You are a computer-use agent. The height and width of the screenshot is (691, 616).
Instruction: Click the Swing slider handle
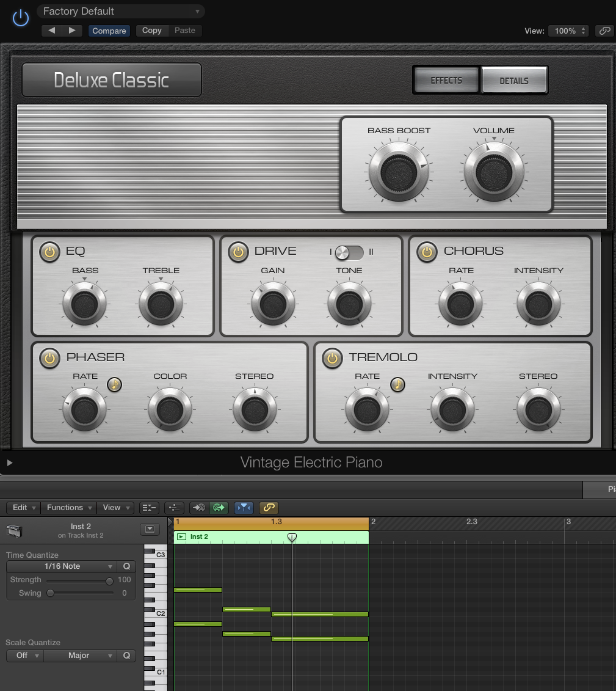[x=51, y=593]
